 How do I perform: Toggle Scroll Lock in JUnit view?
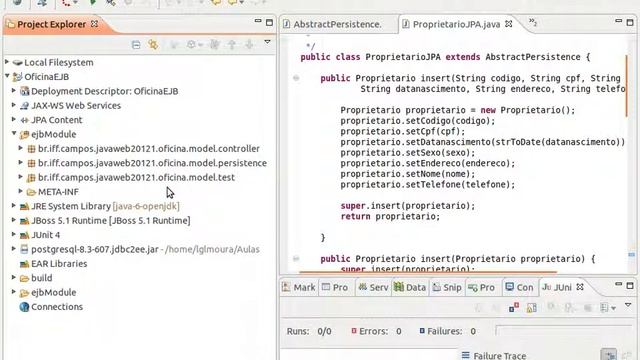click(531, 307)
